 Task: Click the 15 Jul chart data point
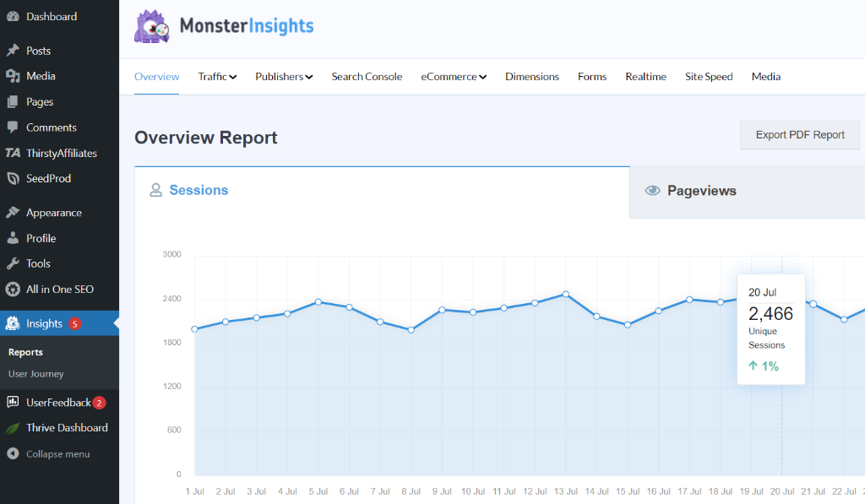click(628, 325)
